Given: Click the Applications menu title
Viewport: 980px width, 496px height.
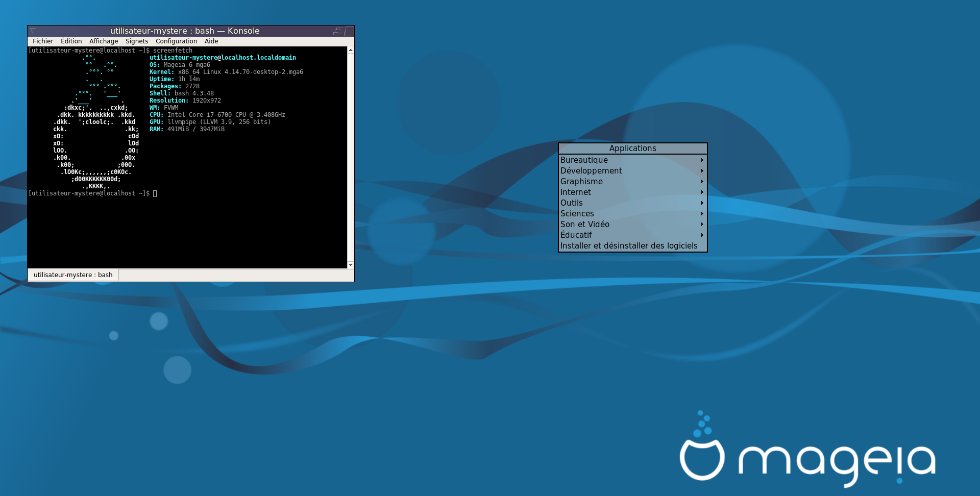Looking at the screenshot, I should click(632, 148).
